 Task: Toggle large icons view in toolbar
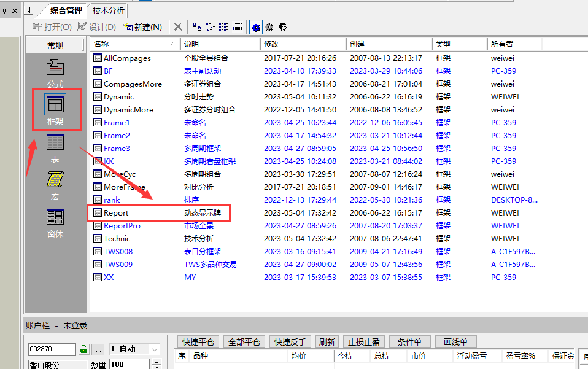pos(196,27)
